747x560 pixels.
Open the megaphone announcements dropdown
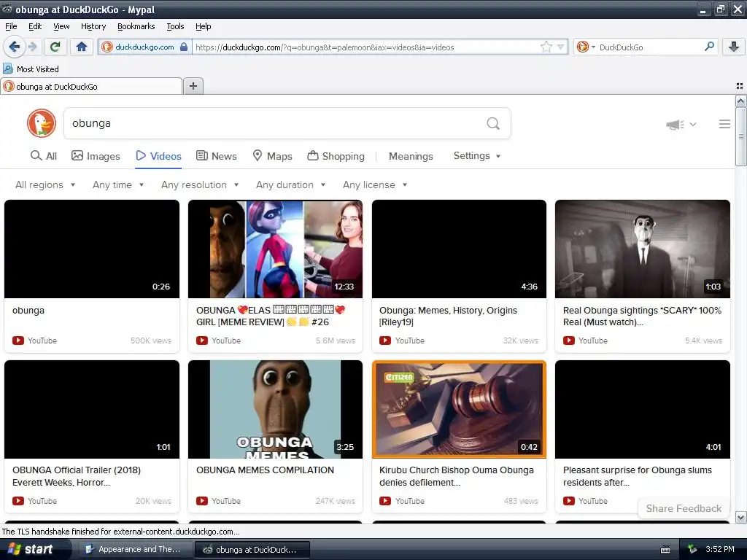pos(681,124)
